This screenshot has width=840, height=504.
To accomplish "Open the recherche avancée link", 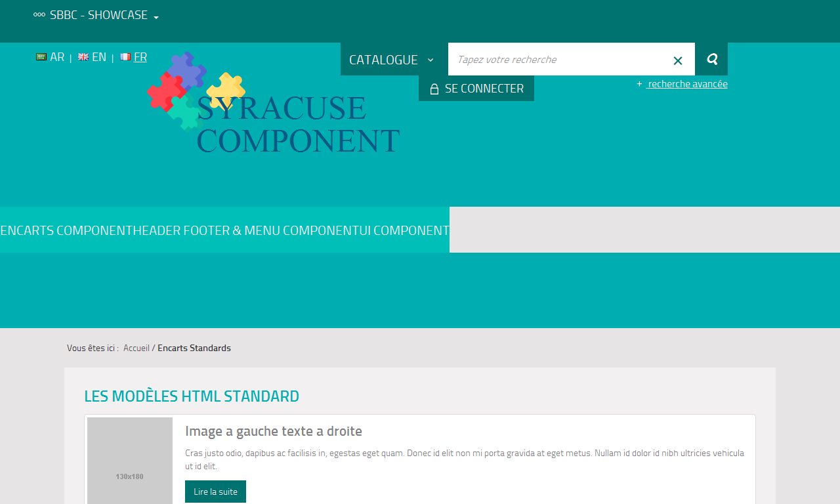I will 686,84.
